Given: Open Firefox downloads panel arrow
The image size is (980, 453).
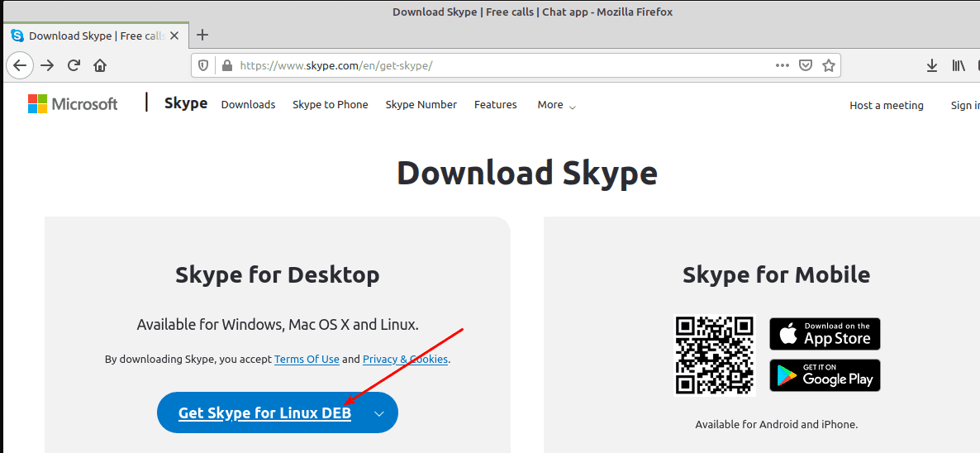Looking at the screenshot, I should point(931,65).
